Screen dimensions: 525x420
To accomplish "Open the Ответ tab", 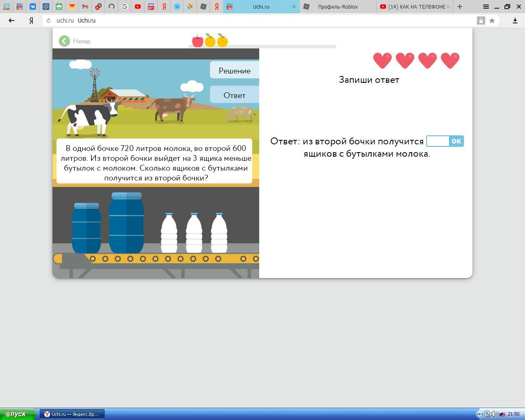I will pos(235,95).
